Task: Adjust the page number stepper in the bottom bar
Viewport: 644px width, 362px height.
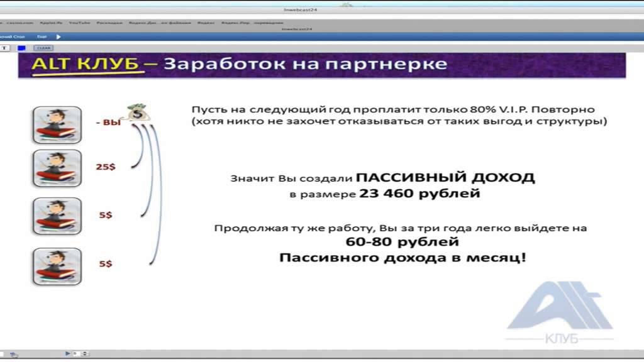Action: [85, 353]
